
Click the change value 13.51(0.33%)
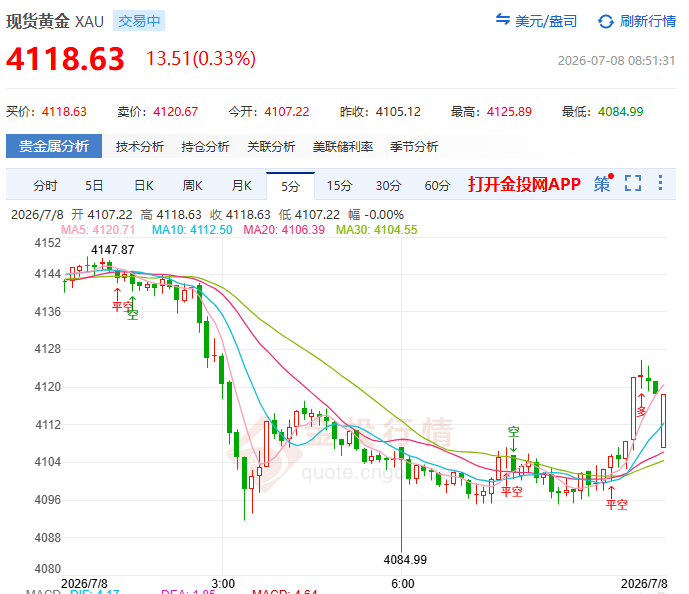[x=201, y=58]
